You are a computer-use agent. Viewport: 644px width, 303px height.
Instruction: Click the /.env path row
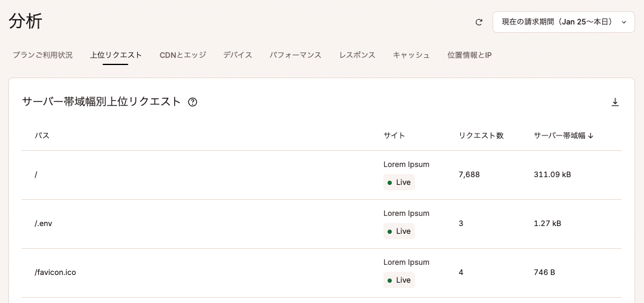pos(44,224)
